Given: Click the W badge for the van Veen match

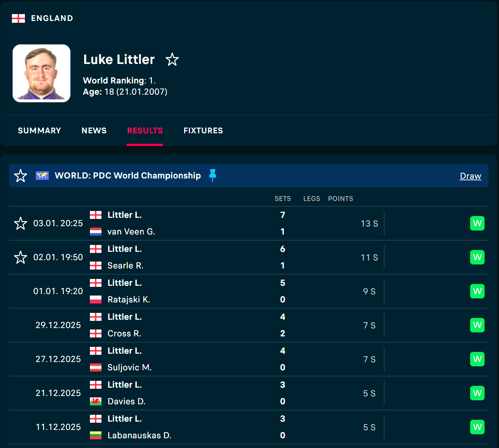Looking at the screenshot, I should point(477,223).
